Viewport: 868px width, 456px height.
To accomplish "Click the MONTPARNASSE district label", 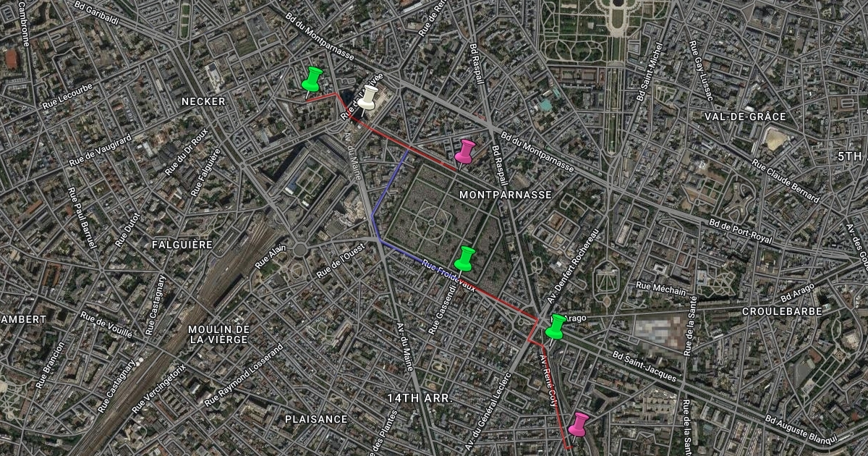I will 506,195.
